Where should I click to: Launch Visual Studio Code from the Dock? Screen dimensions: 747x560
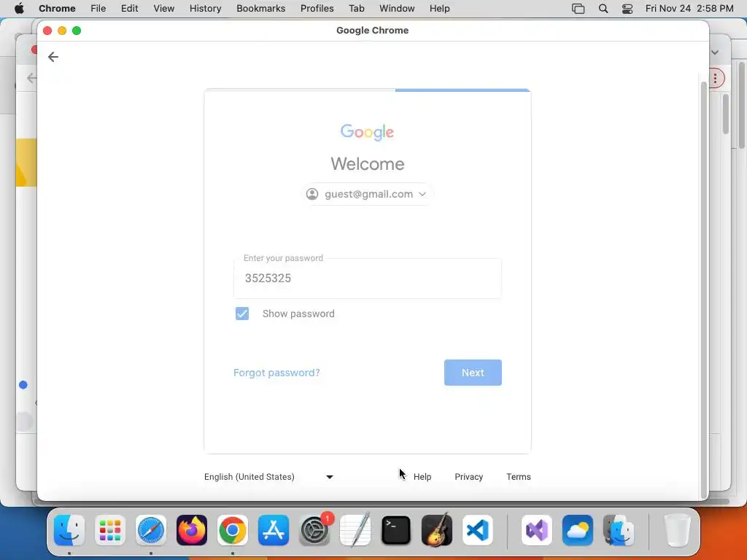click(478, 530)
